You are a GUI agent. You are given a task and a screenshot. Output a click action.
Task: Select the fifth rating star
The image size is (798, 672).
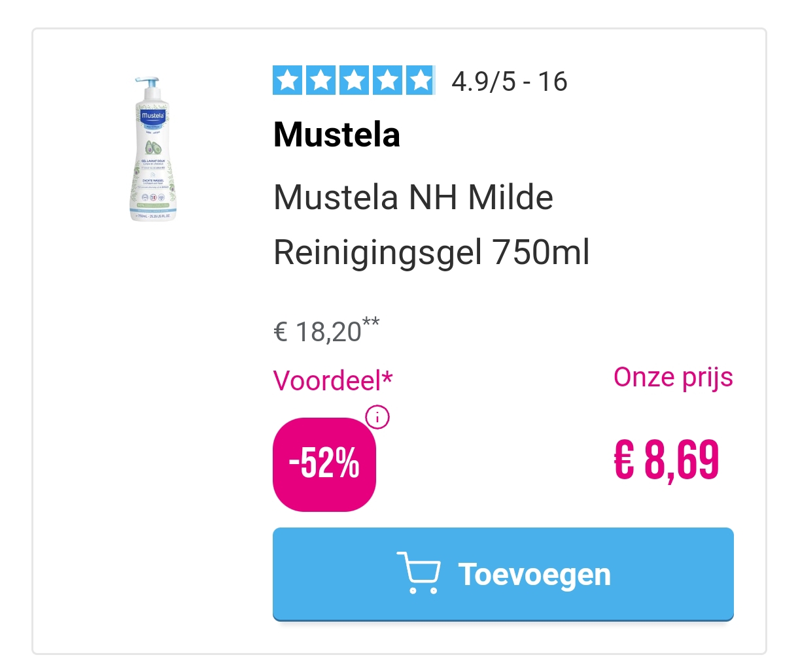(421, 81)
